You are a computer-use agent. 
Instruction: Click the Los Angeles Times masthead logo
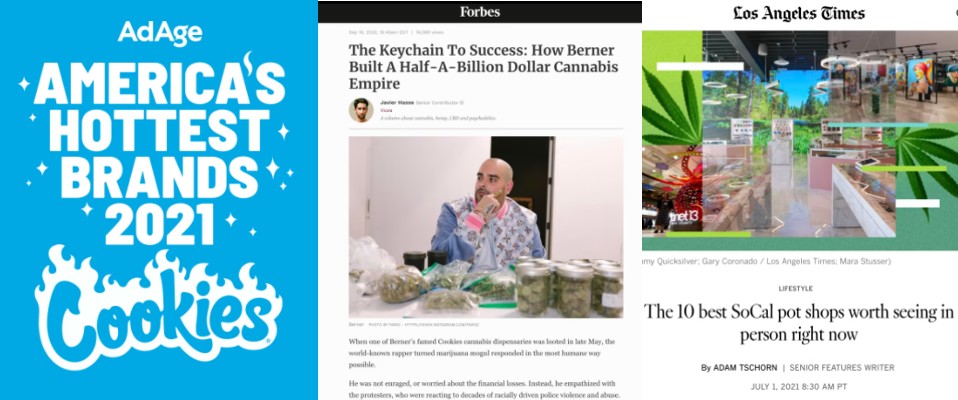coord(799,13)
